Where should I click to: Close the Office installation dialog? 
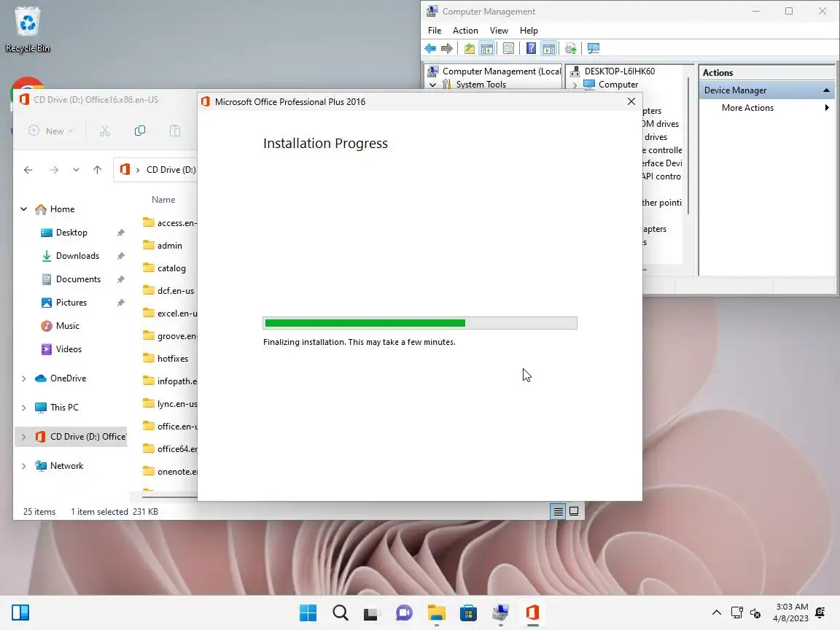(631, 101)
